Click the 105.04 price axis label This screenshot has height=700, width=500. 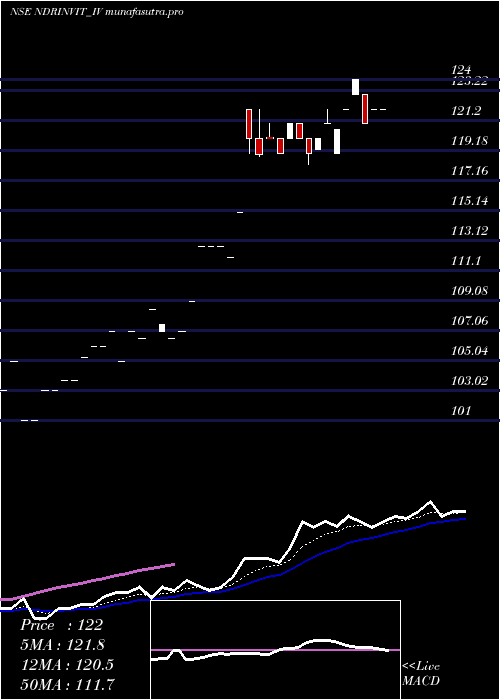[x=469, y=351]
